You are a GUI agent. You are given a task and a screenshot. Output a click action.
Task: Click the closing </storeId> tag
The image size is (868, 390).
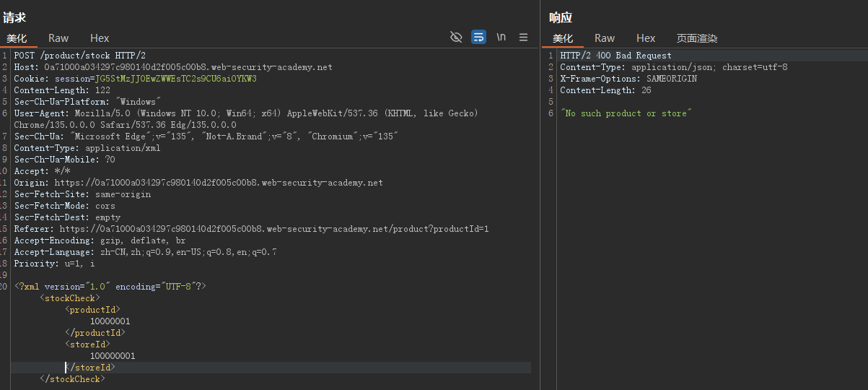tap(90, 368)
